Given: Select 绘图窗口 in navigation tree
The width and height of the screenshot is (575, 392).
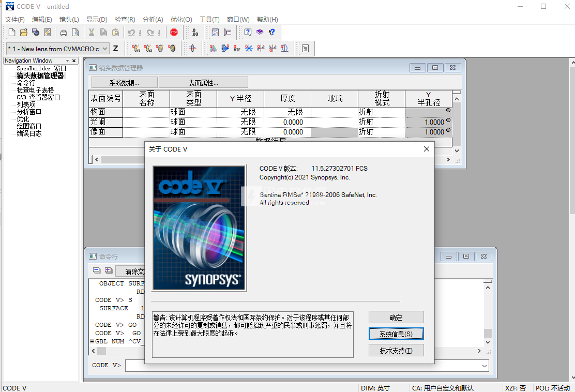Looking at the screenshot, I should (29, 126).
